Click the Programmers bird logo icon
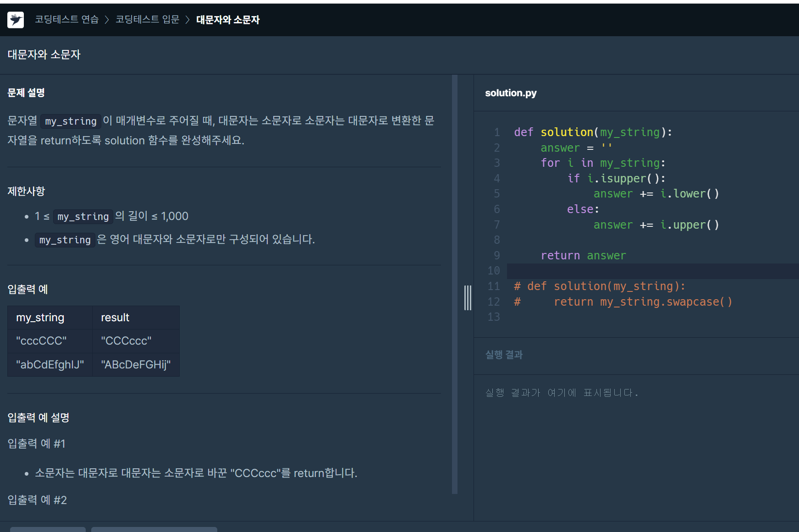The height and width of the screenshot is (532, 799). click(16, 20)
